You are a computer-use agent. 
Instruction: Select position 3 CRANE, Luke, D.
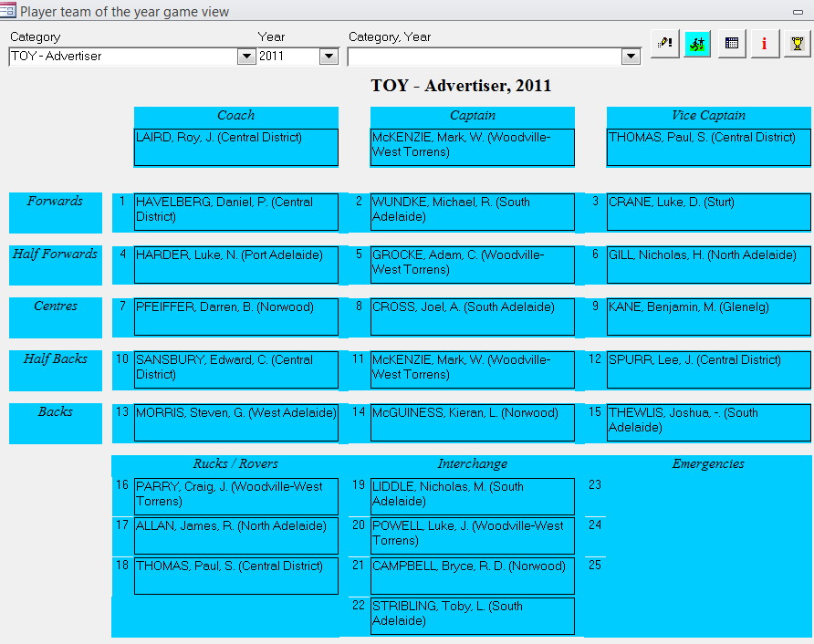click(x=709, y=212)
